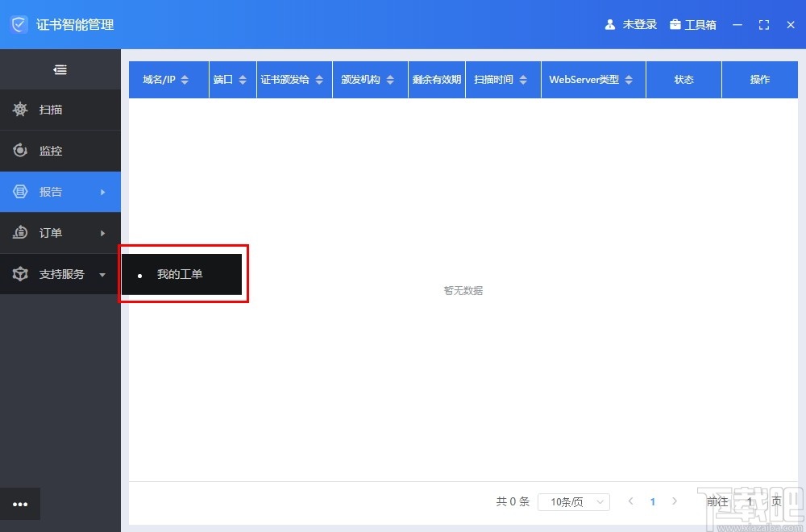Open the ellipsis menu at sidebar bottom
Screen dimensions: 806x532
coord(20,503)
